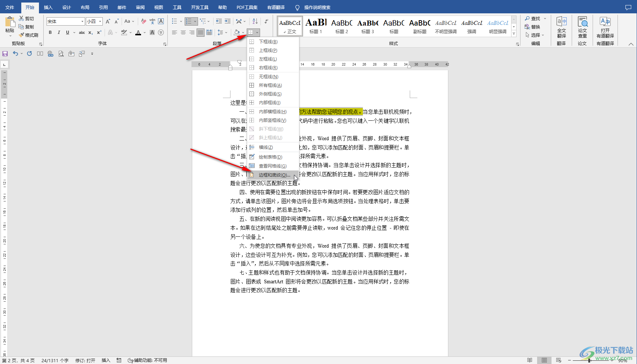Choose 绘制表格(D) draw table
The height and width of the screenshot is (364, 637).
click(273, 157)
